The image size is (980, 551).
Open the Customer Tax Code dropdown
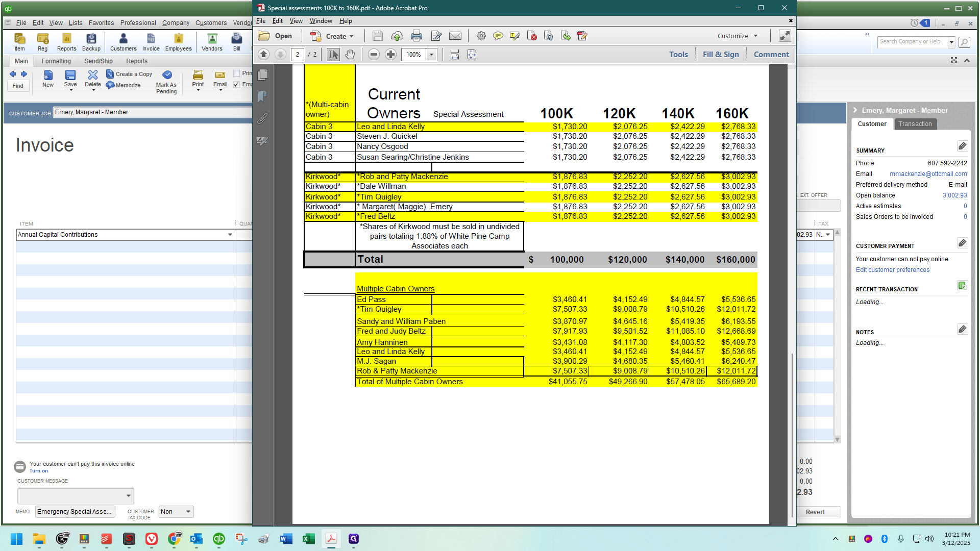pos(188,512)
